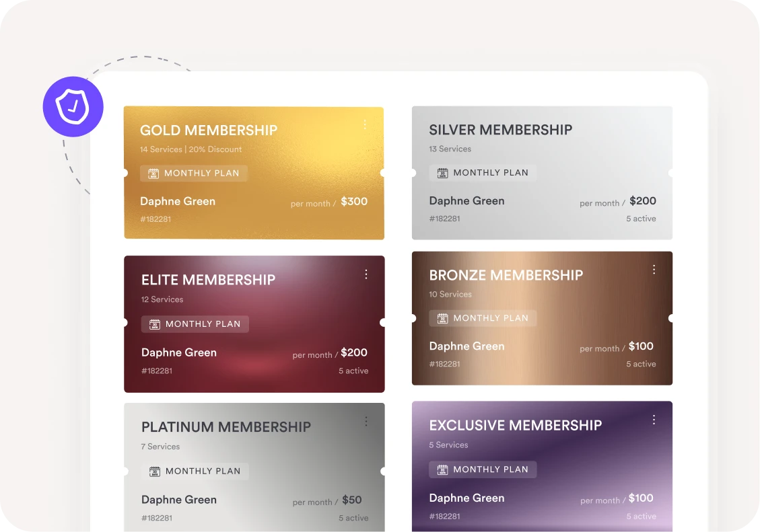This screenshot has width=760, height=532.
Task: Click Monthly Plan tag on Platinum card
Action: (195, 471)
